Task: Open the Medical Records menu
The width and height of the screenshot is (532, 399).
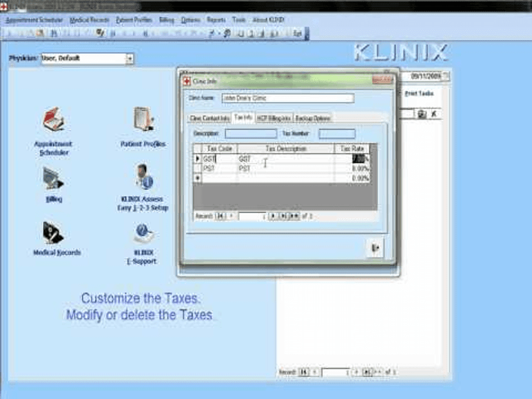Action: click(89, 20)
